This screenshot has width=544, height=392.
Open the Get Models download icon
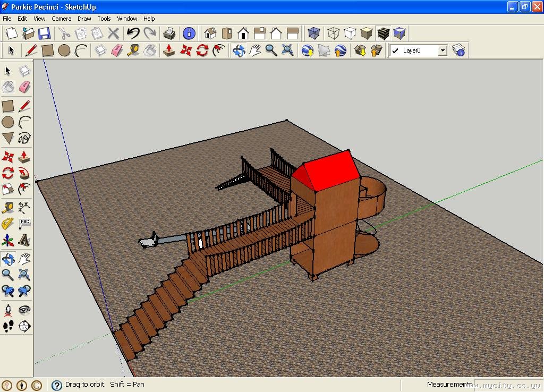(360, 50)
